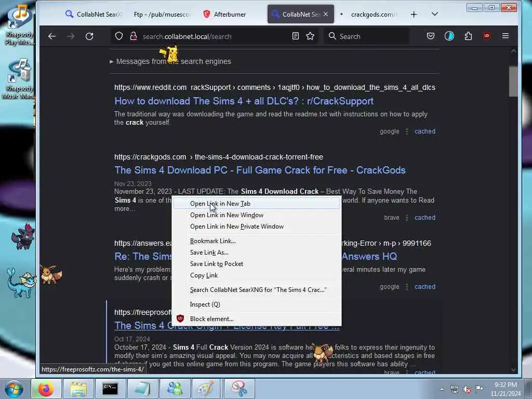The height and width of the screenshot is (399, 532).
Task: Select Bookmark Link... from context menu
Action: click(257, 241)
